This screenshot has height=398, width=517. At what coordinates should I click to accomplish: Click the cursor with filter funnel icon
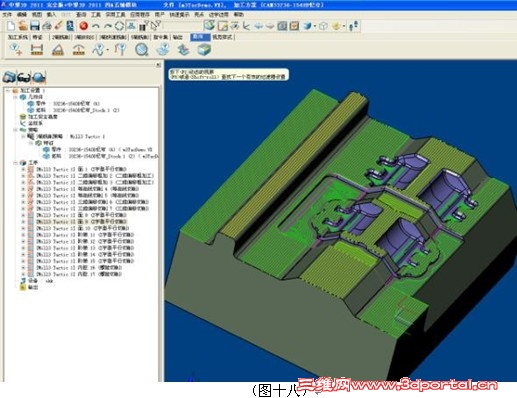156,25
